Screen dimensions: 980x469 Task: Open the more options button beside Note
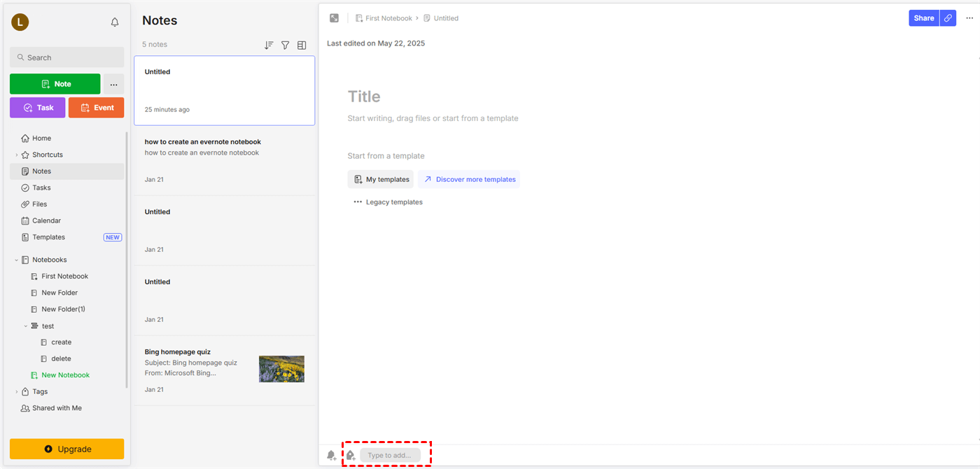[114, 84]
